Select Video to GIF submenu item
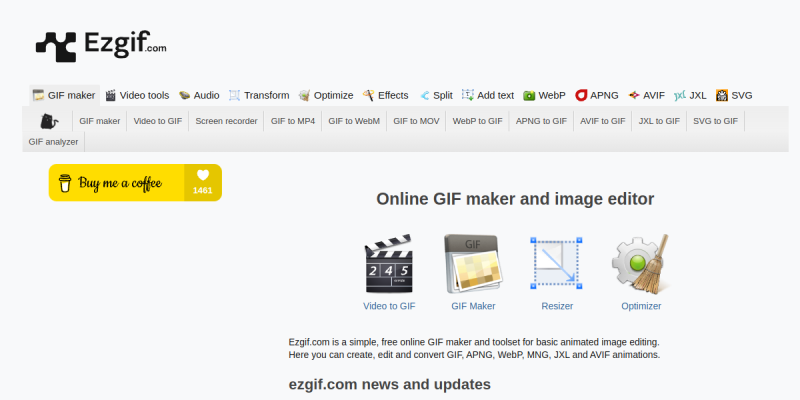This screenshot has width=800, height=400. point(158,121)
